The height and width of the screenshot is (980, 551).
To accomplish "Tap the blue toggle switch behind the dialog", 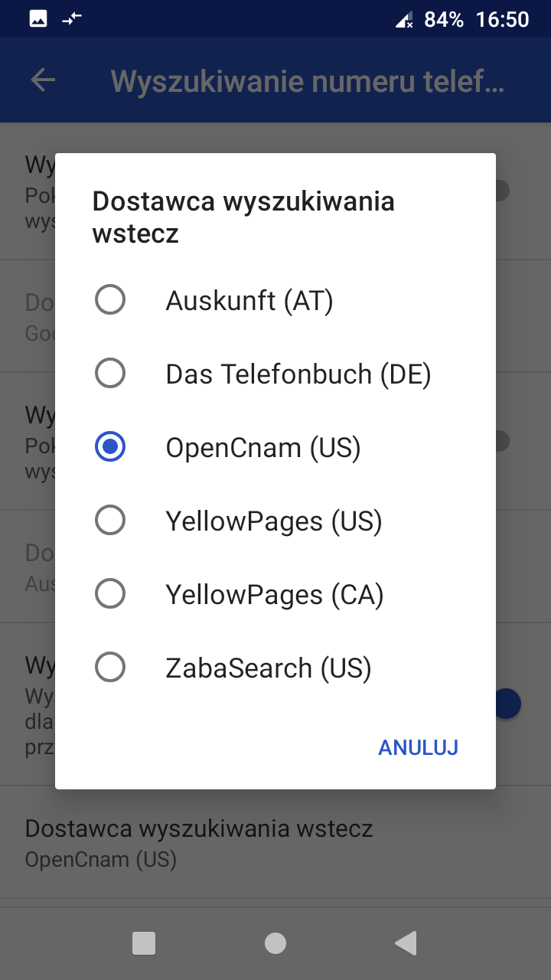I will tap(508, 704).
